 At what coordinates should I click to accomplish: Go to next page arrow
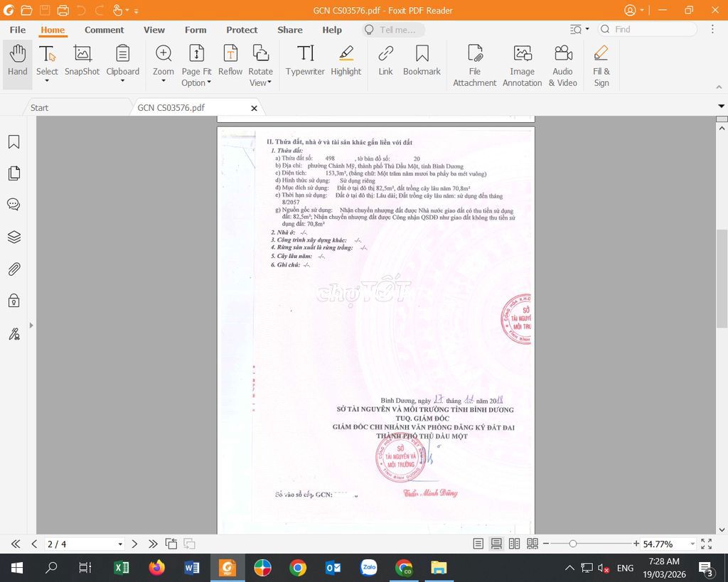coord(134,544)
